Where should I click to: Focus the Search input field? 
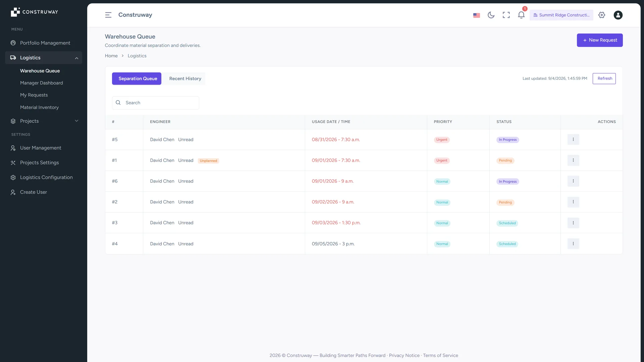156,103
